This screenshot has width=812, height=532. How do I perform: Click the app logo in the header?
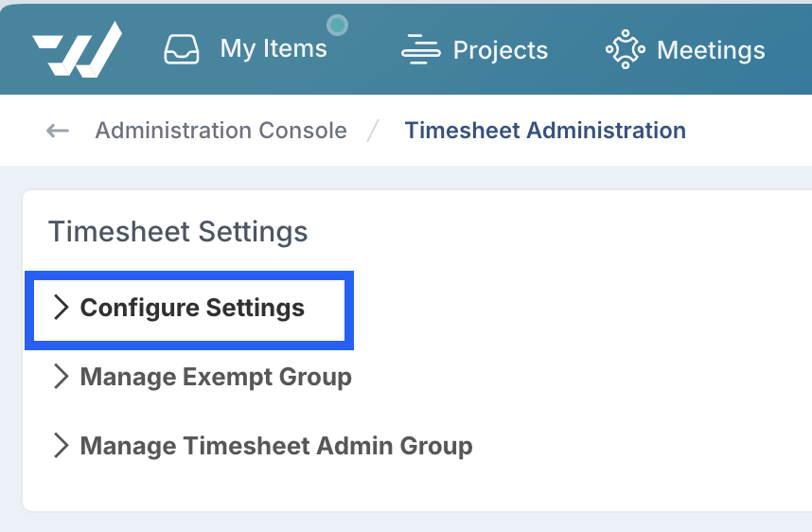pyautogui.click(x=78, y=50)
